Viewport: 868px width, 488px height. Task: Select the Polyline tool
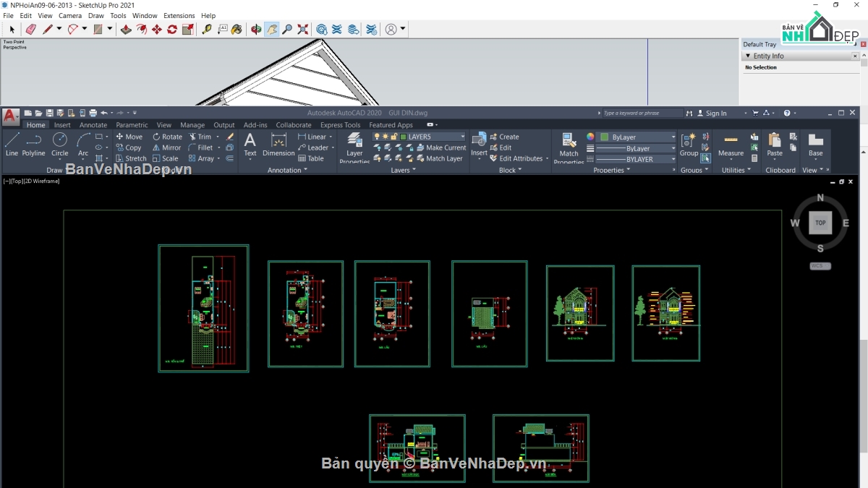33,142
